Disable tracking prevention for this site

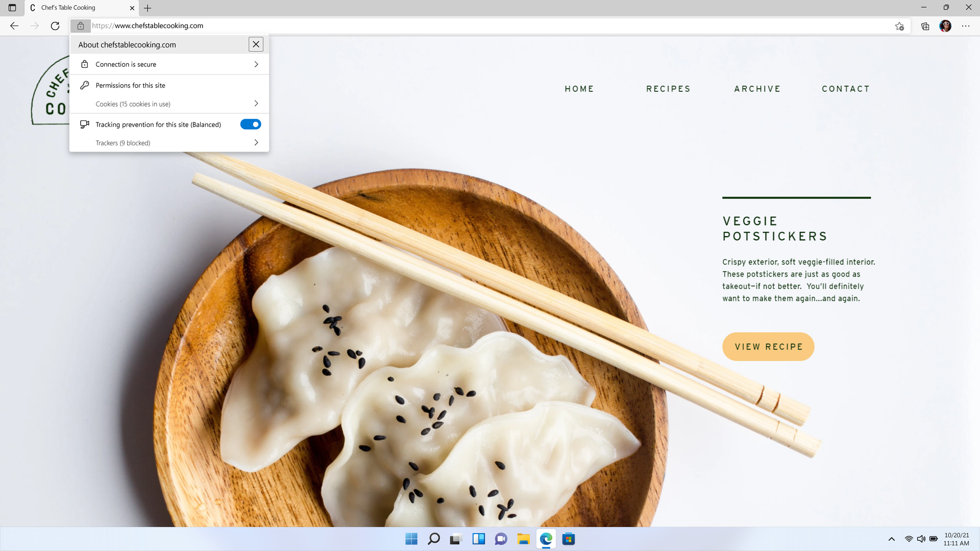[251, 124]
